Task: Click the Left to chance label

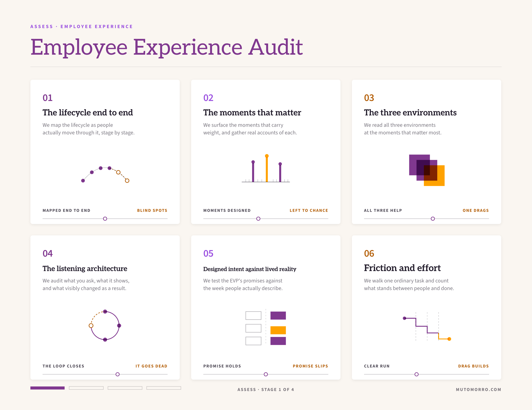Action: point(309,211)
